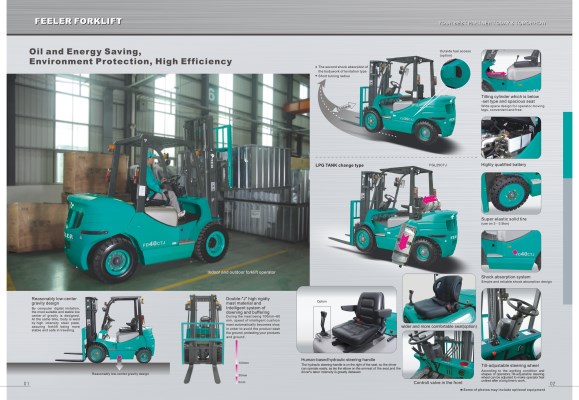Select the 'LPG TANK change type' label
This screenshot has width=579, height=400.
pyautogui.click(x=339, y=165)
